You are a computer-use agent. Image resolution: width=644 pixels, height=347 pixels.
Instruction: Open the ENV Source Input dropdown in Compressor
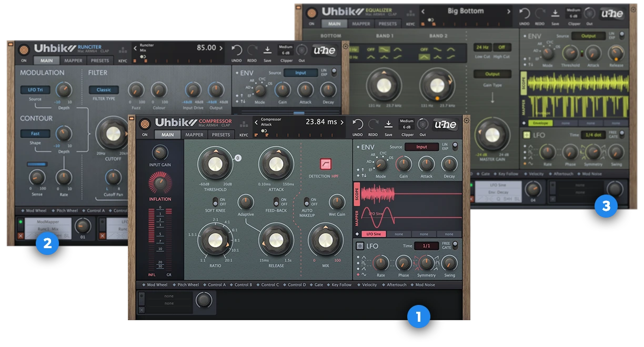(421, 147)
